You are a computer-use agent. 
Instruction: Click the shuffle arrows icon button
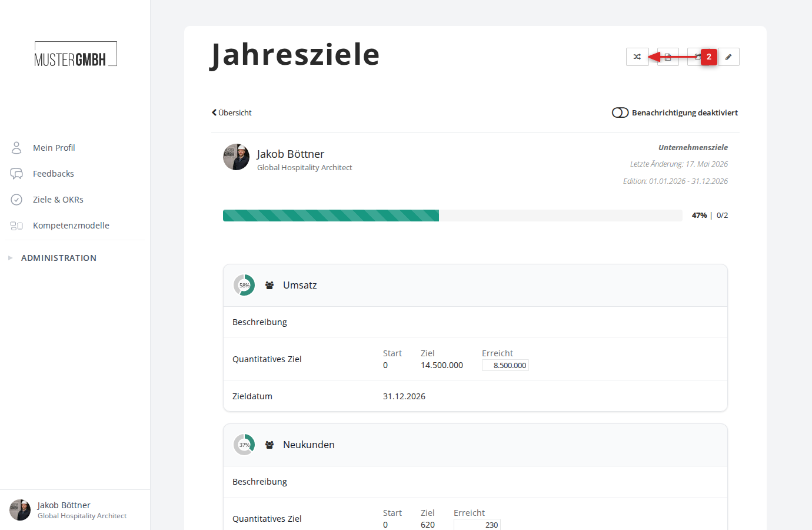637,57
